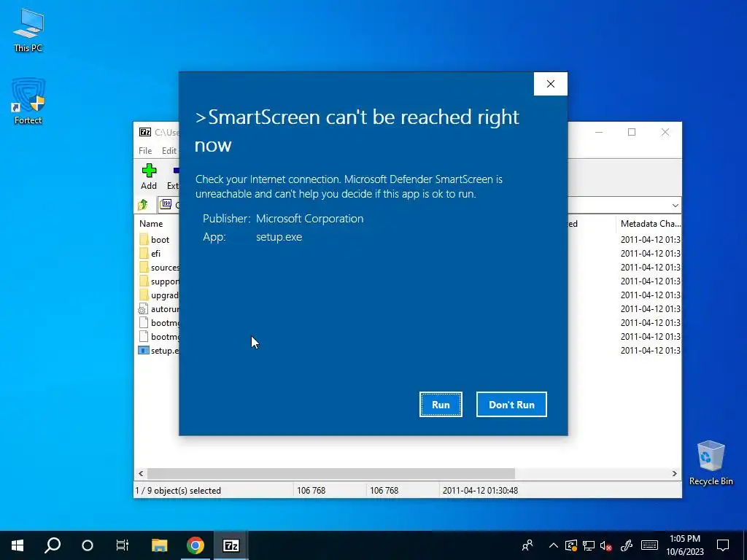Select the support folder icon
Viewport: 747px width, 560px height.
(144, 281)
